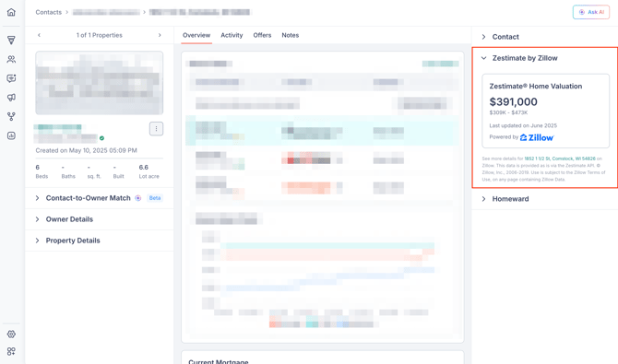Screen dimensions: 618x364
Task: Switch to the Activity tab
Action: click(x=232, y=35)
